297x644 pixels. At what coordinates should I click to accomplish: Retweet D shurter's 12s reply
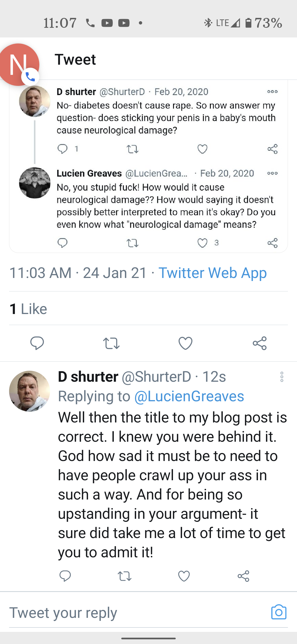point(125,576)
